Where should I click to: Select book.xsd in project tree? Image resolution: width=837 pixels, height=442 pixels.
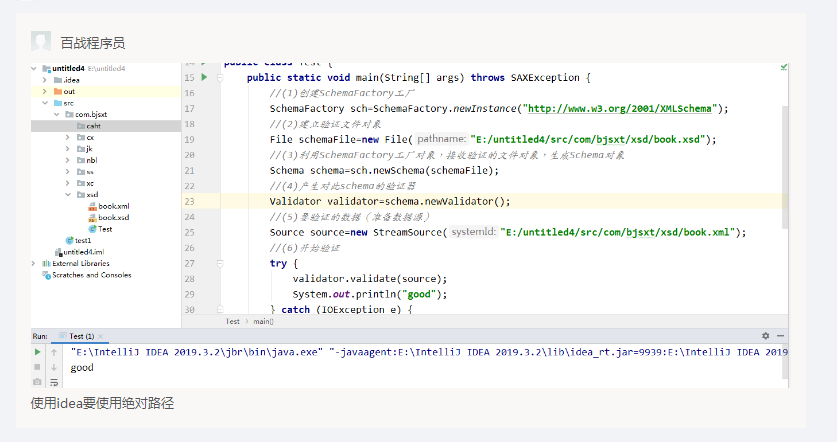(114, 217)
